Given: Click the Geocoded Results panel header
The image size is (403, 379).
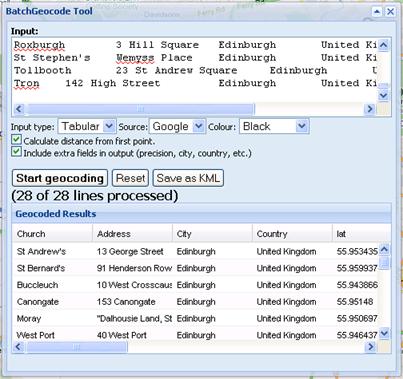Looking at the screenshot, I should pos(201,214).
